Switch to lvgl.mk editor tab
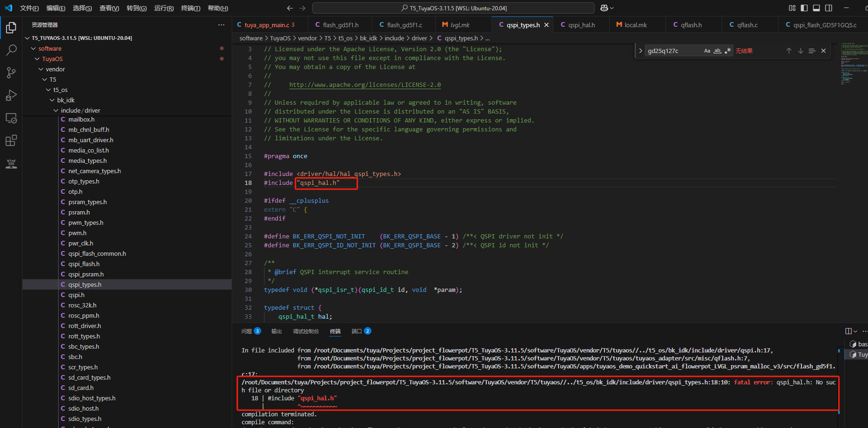This screenshot has height=428, width=868. tap(460, 25)
